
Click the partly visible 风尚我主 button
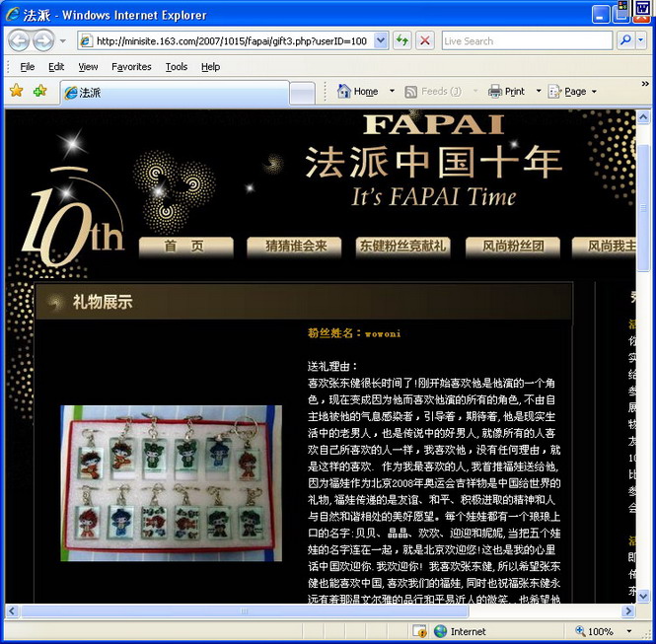[604, 247]
